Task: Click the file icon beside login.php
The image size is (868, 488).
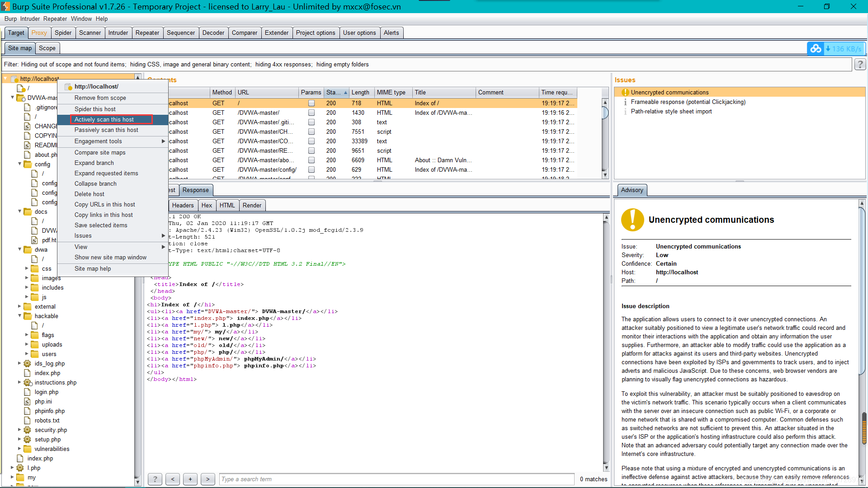Action: pyautogui.click(x=27, y=392)
